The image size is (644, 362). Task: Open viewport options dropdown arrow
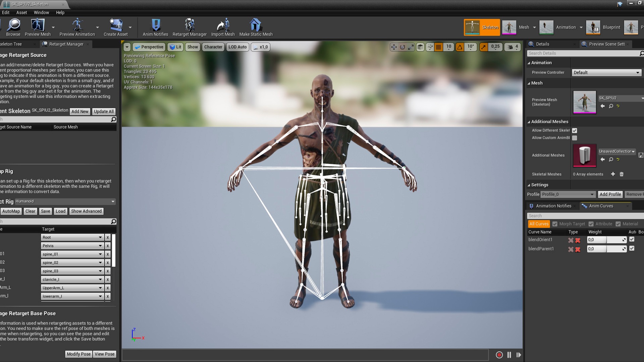127,47
